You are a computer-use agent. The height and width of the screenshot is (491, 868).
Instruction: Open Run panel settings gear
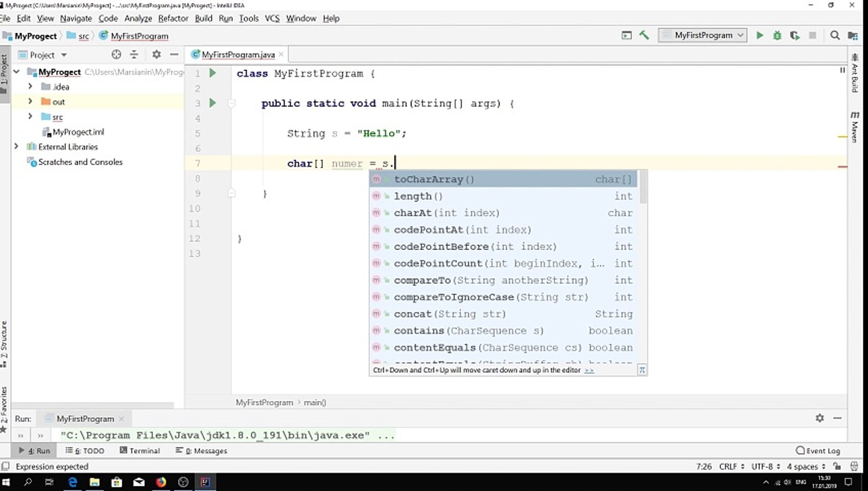coord(820,418)
